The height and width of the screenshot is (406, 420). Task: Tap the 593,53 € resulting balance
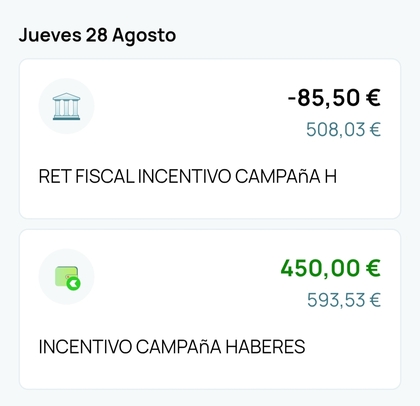point(344,300)
